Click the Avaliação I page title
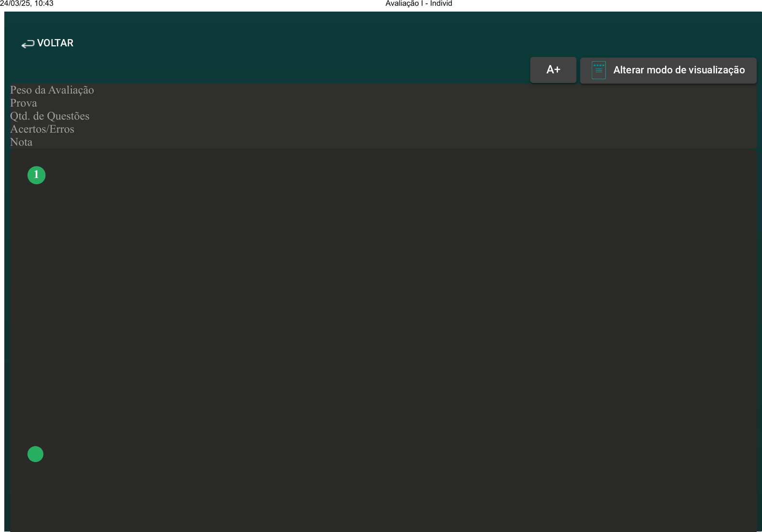 click(418, 4)
